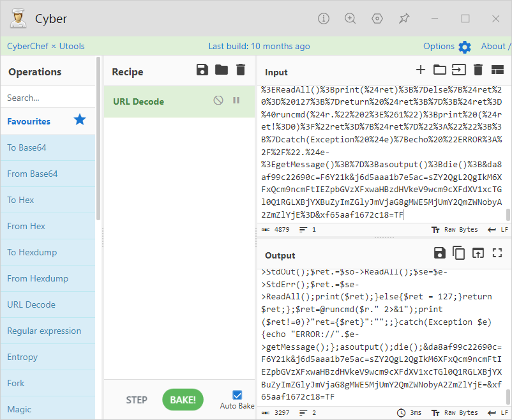Select From Hexdump operation

[48, 278]
